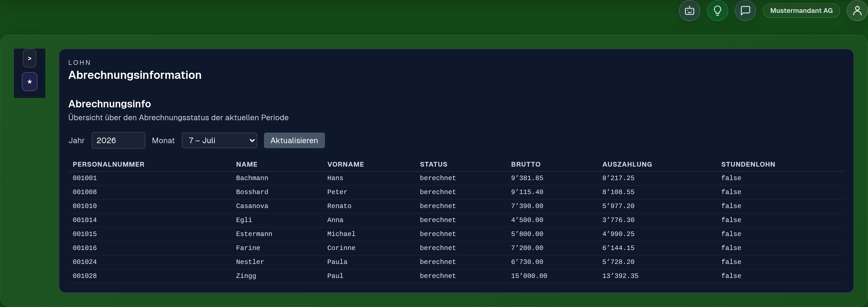Viewport: 868px width, 307px height.
Task: Click the VORNAME column header
Action: tap(345, 164)
